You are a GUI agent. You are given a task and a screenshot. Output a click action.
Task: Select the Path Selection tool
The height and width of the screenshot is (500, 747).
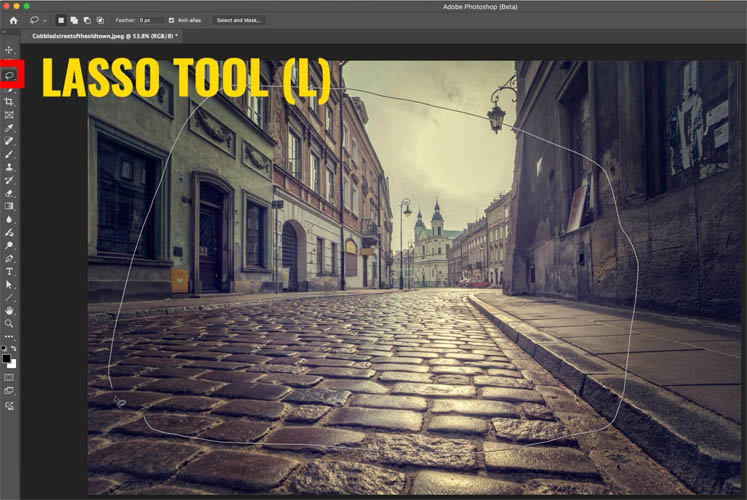(9, 285)
